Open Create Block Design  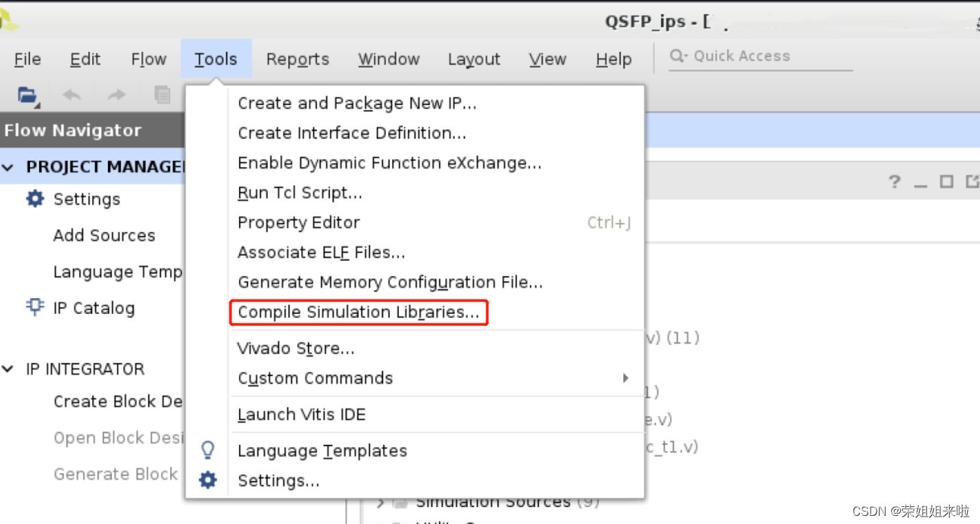117,401
